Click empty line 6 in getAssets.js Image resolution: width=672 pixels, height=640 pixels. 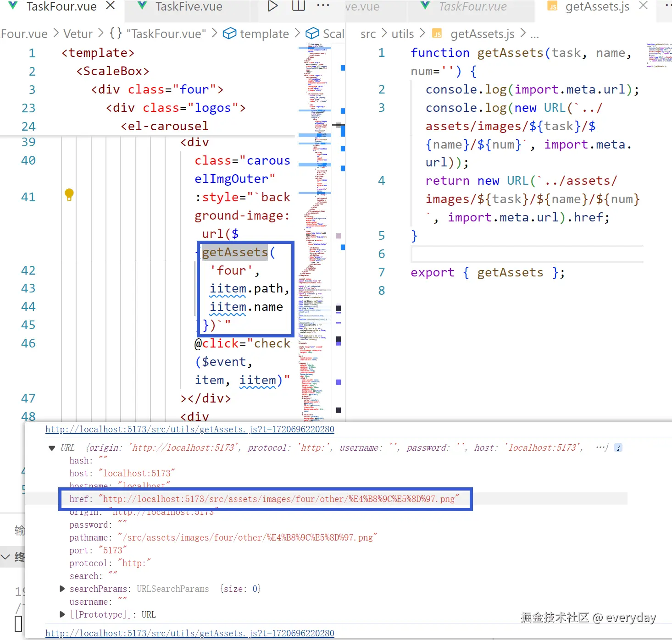[x=527, y=254]
